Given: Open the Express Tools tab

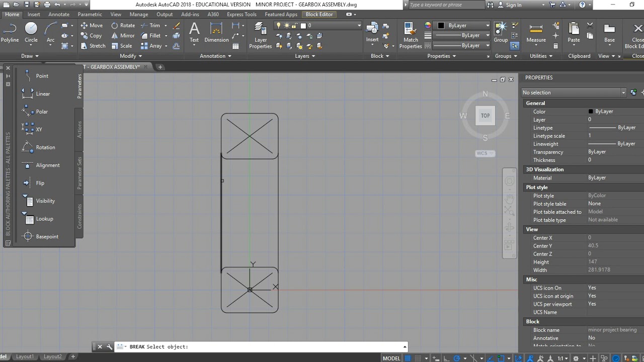Looking at the screenshot, I should [242, 14].
